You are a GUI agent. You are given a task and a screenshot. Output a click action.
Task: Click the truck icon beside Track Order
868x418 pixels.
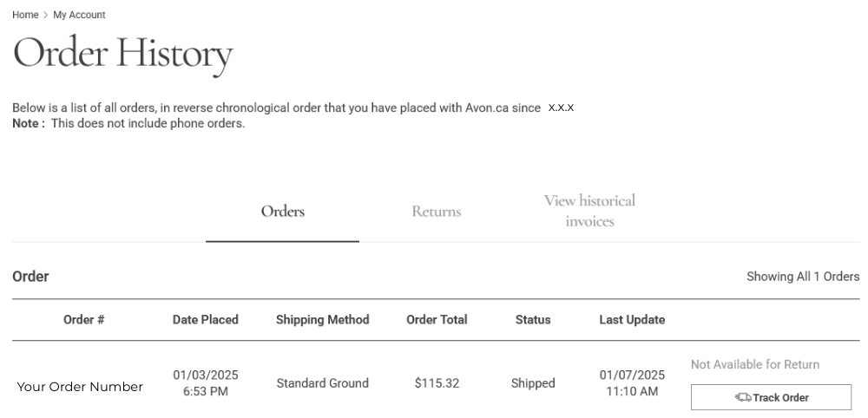(x=743, y=398)
